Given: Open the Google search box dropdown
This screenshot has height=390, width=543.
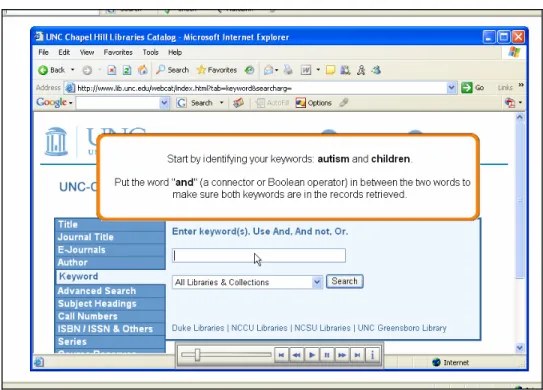Looking at the screenshot, I should tap(164, 103).
